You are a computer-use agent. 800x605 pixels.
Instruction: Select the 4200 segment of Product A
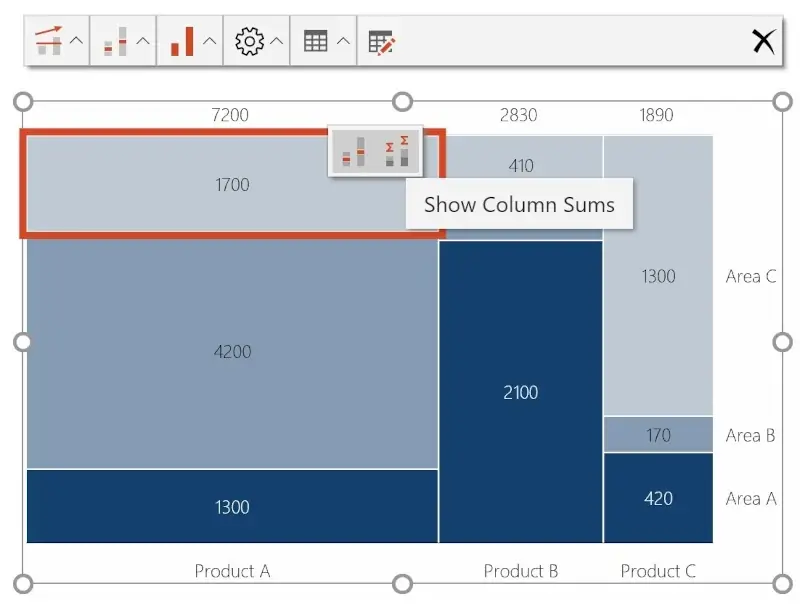[x=232, y=352]
